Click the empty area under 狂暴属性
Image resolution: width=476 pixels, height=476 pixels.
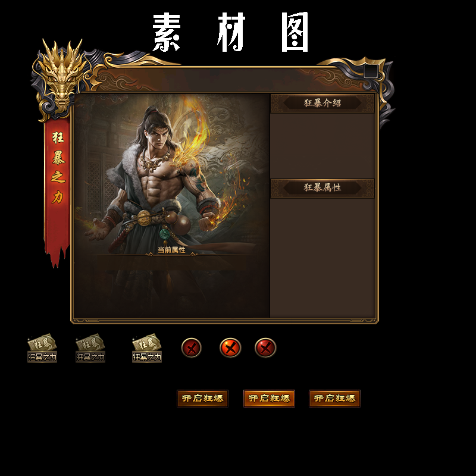pos(322,258)
